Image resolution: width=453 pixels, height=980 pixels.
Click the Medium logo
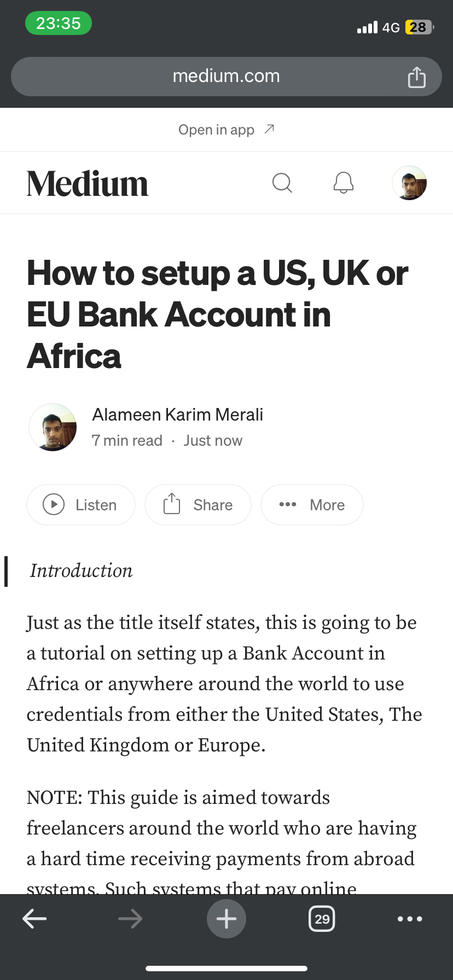coord(88,184)
